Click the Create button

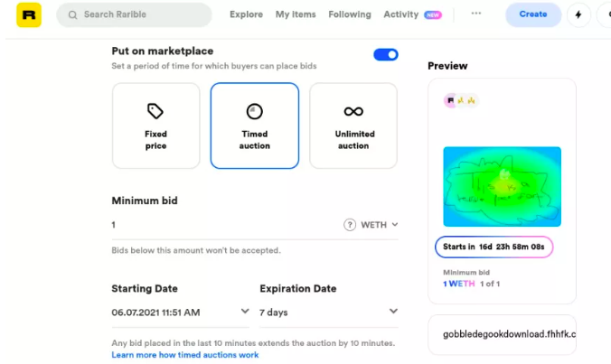click(x=533, y=14)
